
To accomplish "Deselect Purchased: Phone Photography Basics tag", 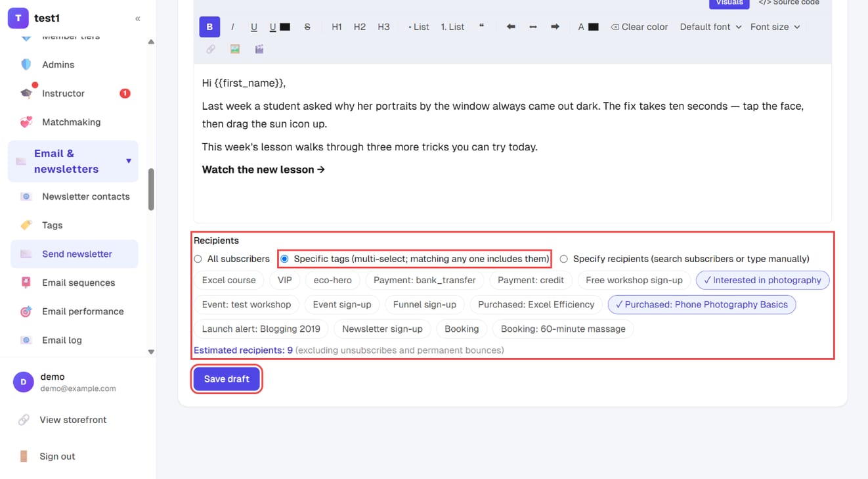I will click(x=701, y=304).
